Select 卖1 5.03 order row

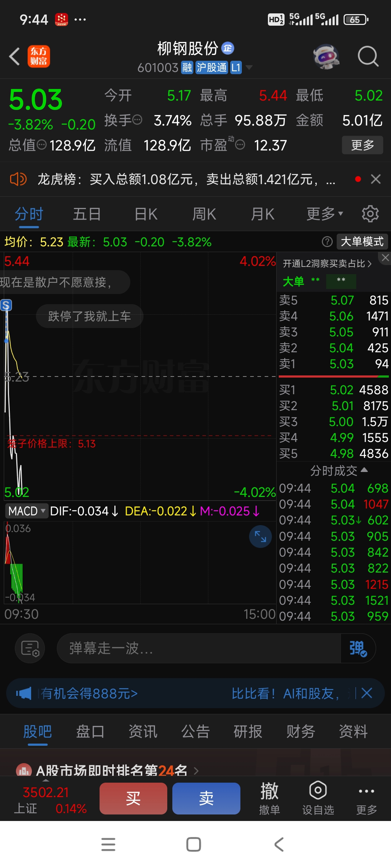point(334,364)
